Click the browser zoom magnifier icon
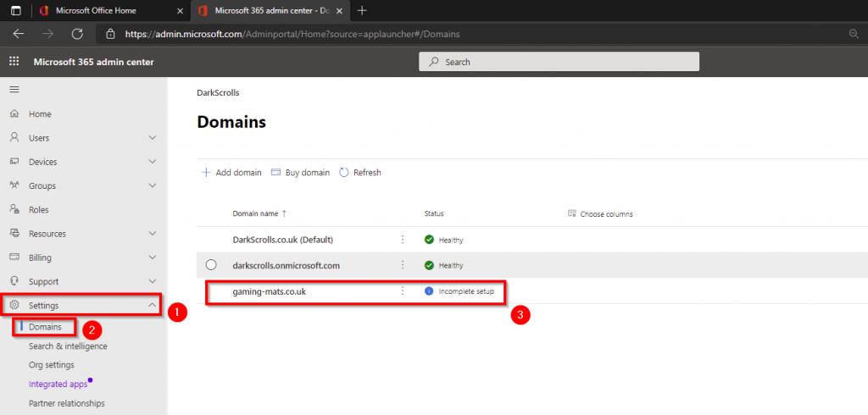This screenshot has height=415, width=868. click(x=854, y=34)
